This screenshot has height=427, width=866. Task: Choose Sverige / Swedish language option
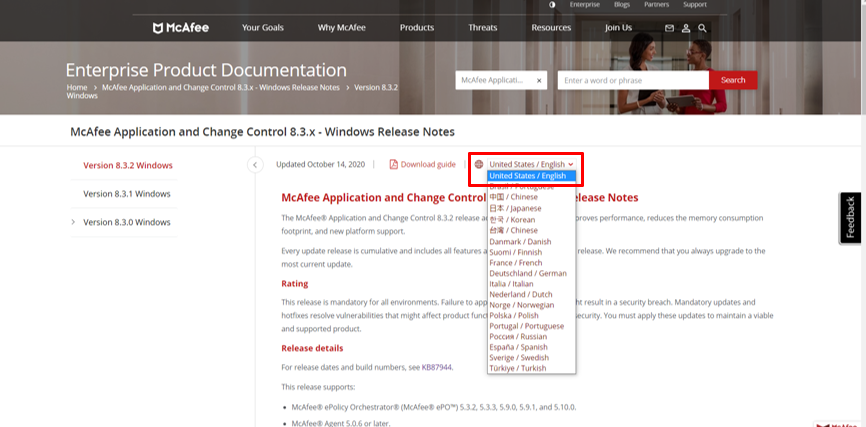[531, 357]
